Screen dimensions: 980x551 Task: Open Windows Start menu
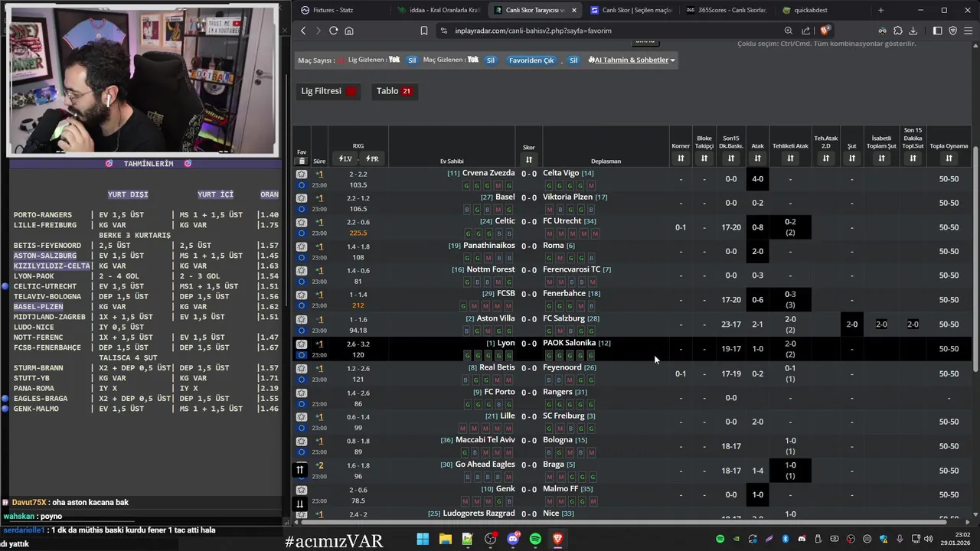point(423,539)
